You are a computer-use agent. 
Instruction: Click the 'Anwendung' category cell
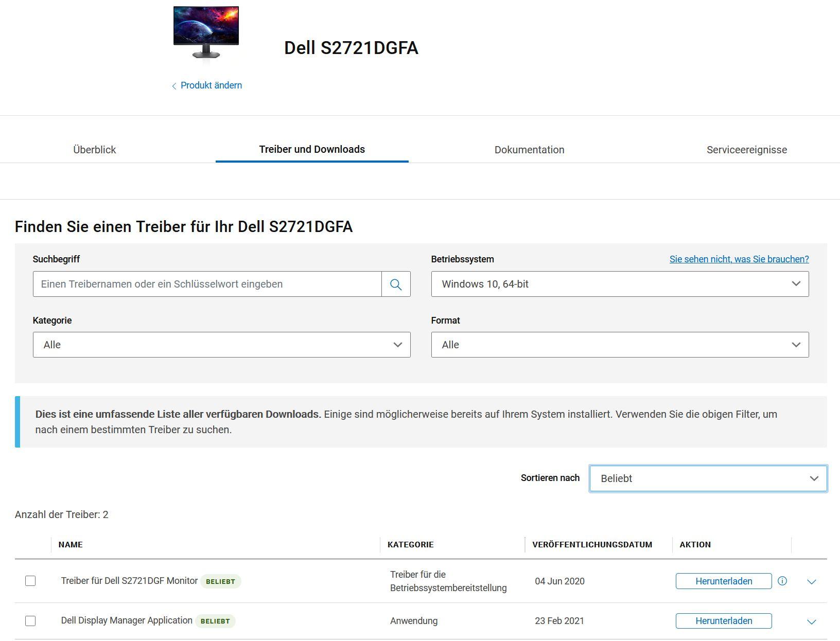414,621
